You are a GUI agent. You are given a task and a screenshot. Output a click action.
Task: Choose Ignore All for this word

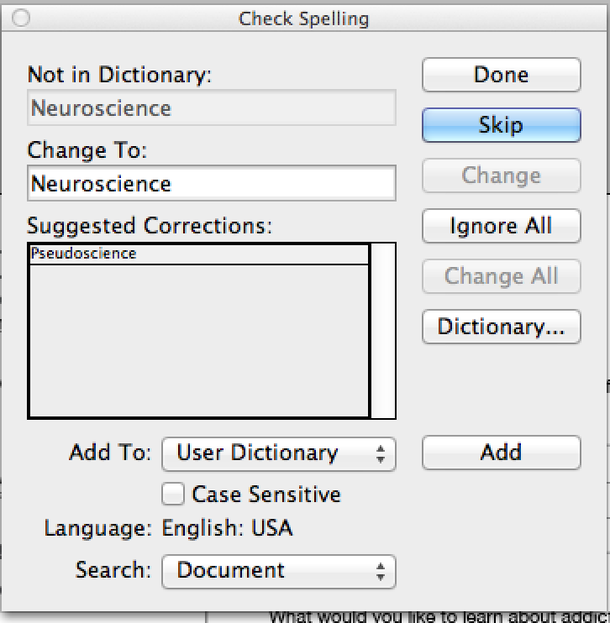501,226
